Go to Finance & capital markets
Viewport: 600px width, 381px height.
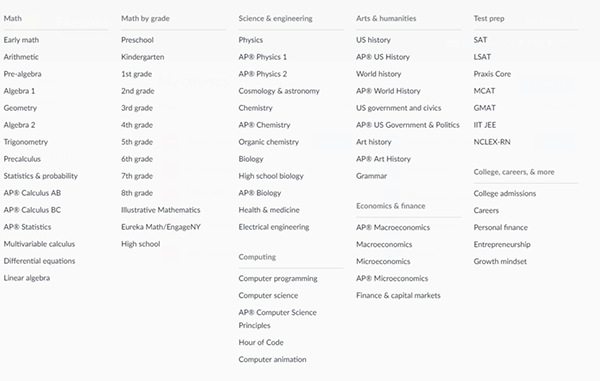[x=398, y=295]
